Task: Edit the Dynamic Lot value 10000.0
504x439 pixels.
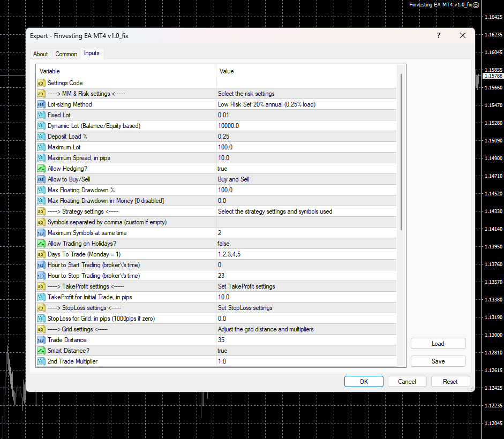Action: point(306,126)
